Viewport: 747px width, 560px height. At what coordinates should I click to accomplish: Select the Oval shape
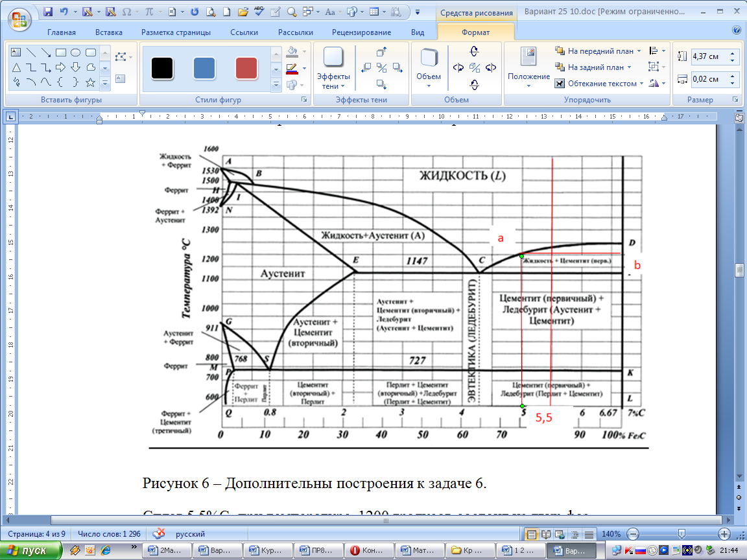click(75, 52)
